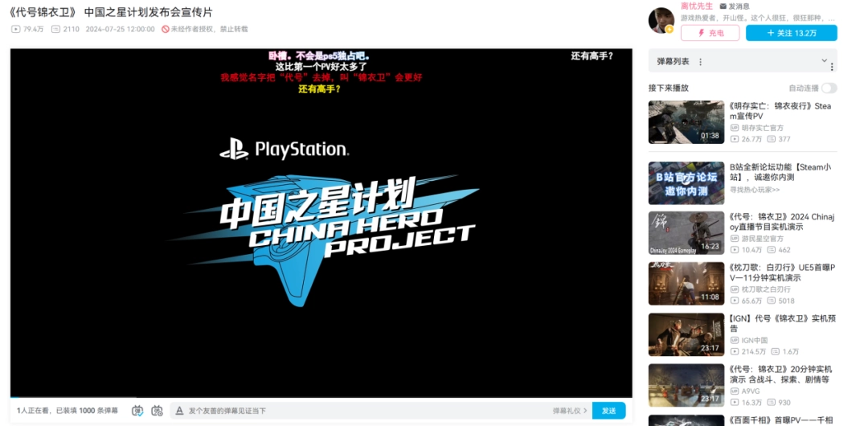Open danmaku settings icon beside the switch
The height and width of the screenshot is (426, 868).
157,411
